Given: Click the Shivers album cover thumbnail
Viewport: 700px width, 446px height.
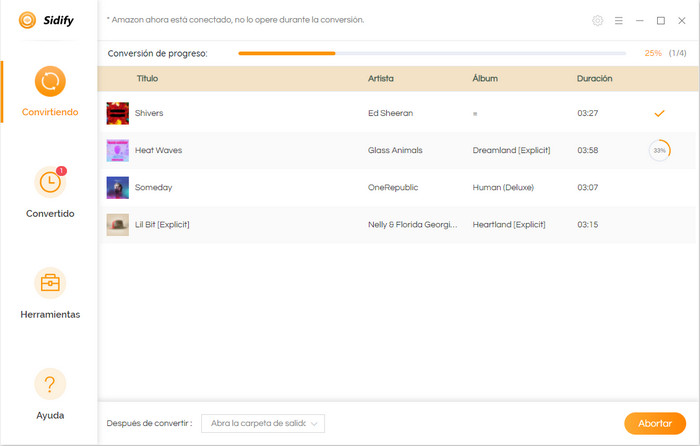Looking at the screenshot, I should pyautogui.click(x=117, y=113).
